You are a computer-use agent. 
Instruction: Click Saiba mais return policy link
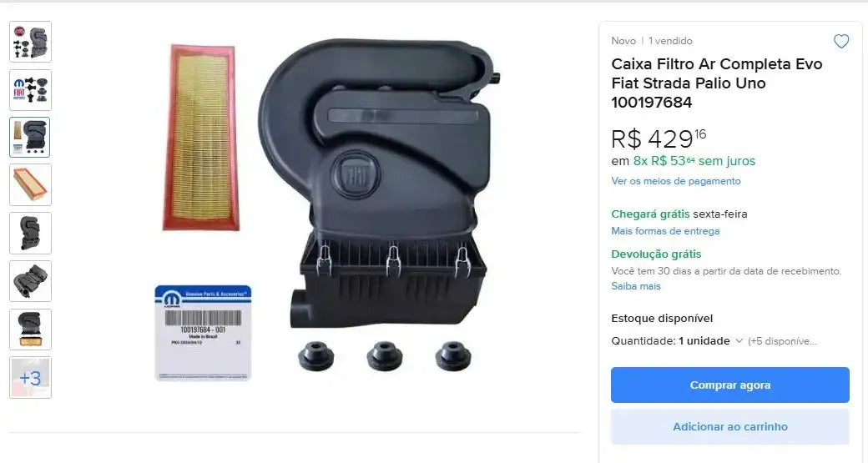point(635,286)
